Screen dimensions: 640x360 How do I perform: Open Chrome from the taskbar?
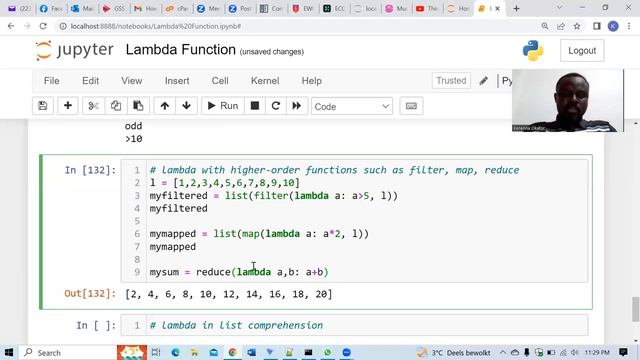tap(232, 352)
